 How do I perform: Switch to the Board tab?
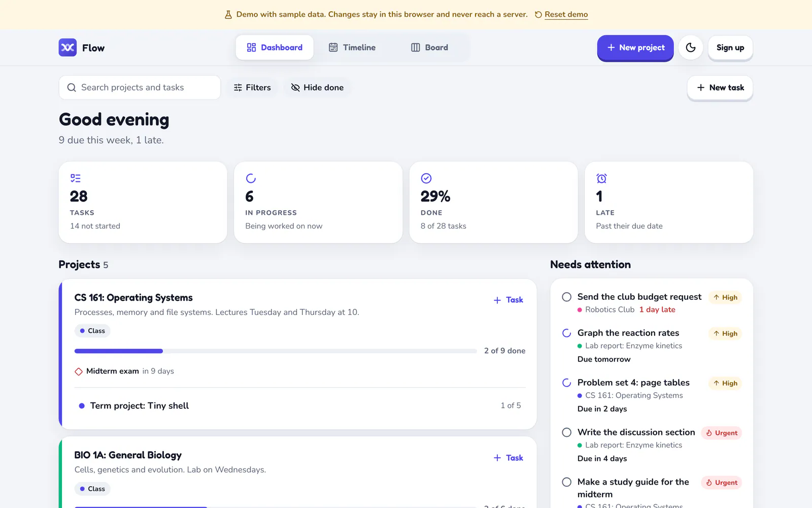coord(429,47)
